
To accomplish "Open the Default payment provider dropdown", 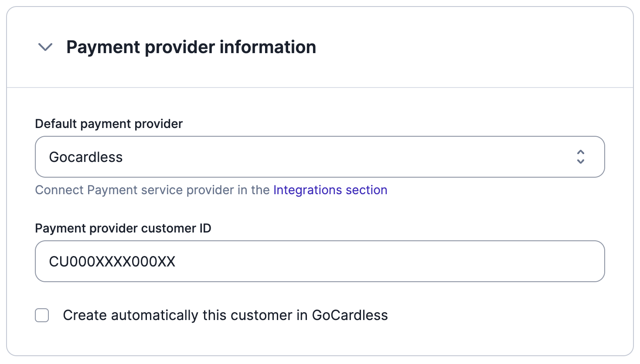I will (x=320, y=157).
